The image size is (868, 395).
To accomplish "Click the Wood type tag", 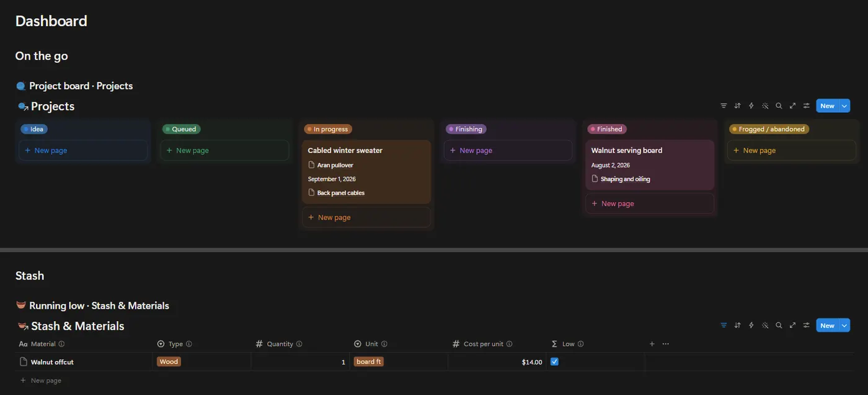I will (x=169, y=362).
